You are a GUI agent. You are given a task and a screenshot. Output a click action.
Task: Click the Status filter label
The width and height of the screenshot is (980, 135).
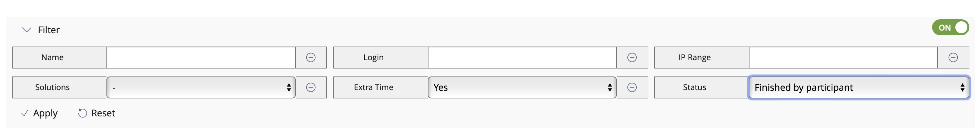coord(694,87)
